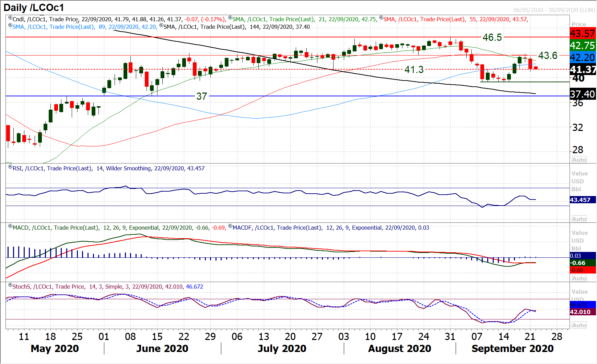Click the 43.6 level annotation
The image size is (597, 364).
(548, 55)
